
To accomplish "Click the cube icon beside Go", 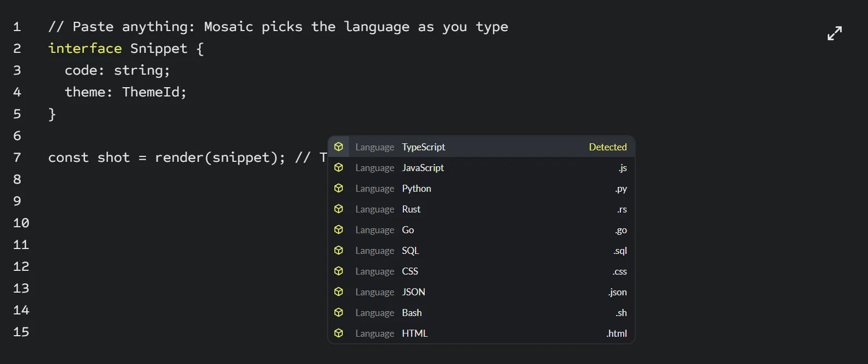I will (x=339, y=230).
